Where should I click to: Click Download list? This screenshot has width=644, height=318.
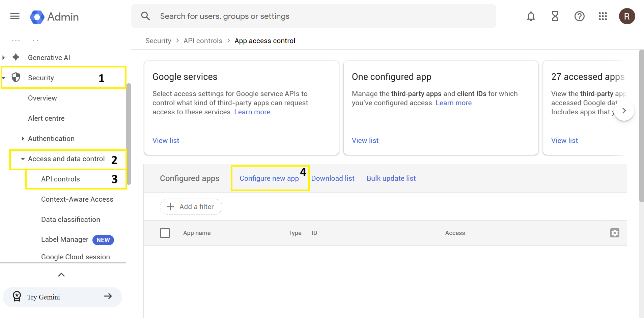(333, 178)
